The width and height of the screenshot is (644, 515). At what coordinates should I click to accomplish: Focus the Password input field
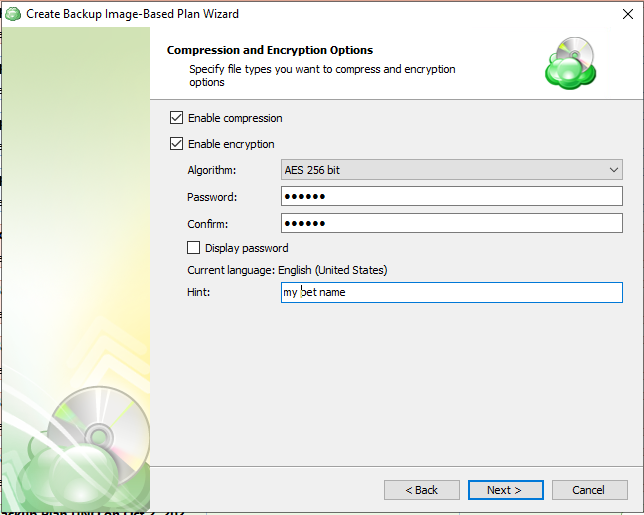tap(451, 197)
